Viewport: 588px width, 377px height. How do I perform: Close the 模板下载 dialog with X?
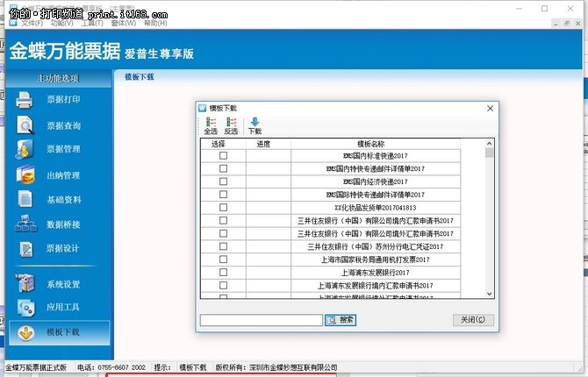click(490, 109)
